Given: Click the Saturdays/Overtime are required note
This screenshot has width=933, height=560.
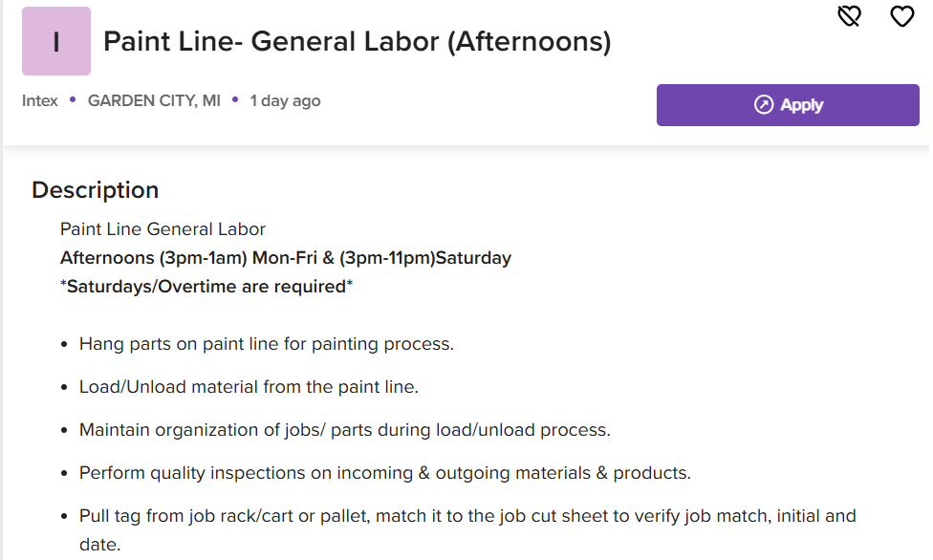Looking at the screenshot, I should click(206, 287).
